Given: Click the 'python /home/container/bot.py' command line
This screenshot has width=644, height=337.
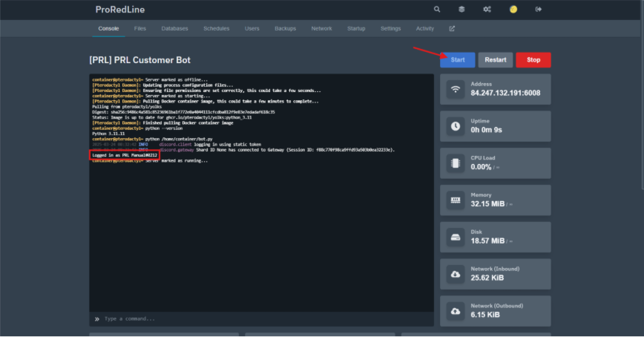Looking at the screenshot, I should [152, 139].
